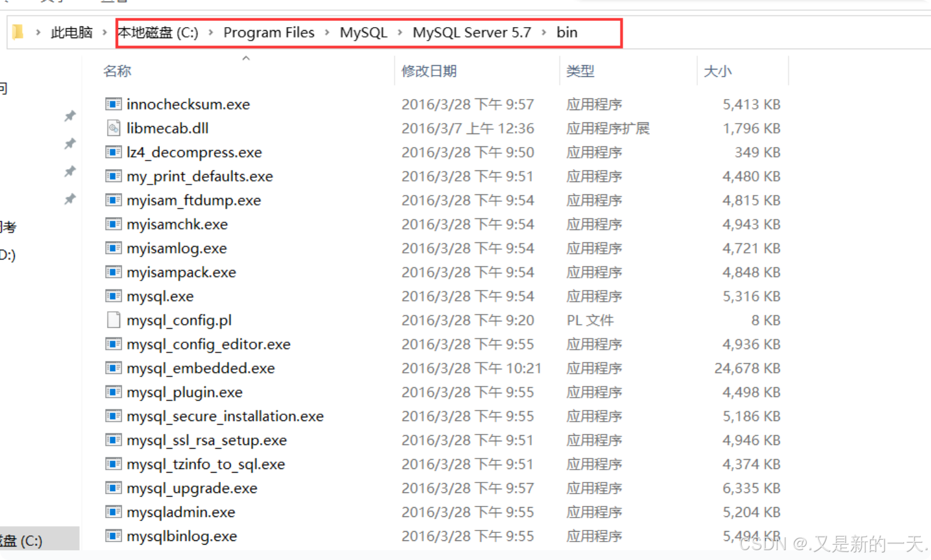Viewport: 931px width, 560px height.
Task: Sort files by 类型 column header
Action: pos(580,71)
